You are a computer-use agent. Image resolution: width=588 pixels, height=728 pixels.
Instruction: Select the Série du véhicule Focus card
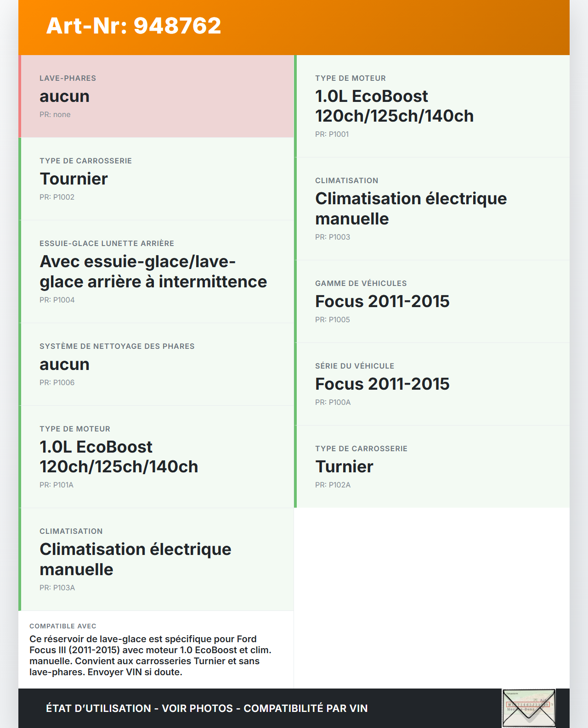pyautogui.click(x=432, y=384)
